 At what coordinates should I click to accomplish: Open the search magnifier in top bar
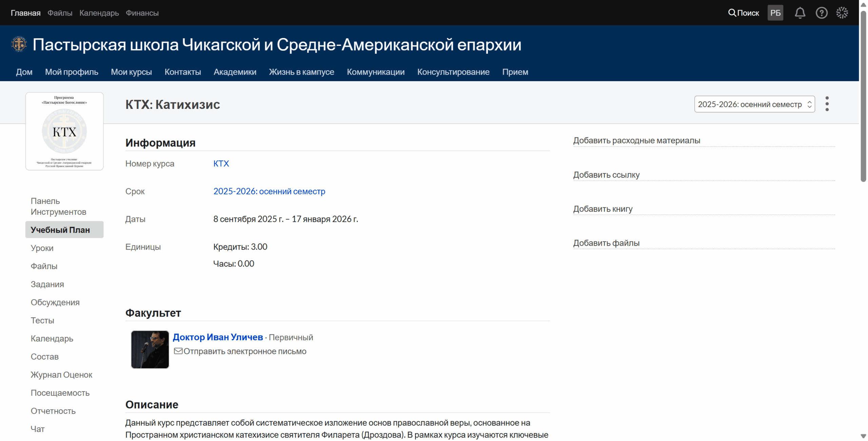point(732,13)
